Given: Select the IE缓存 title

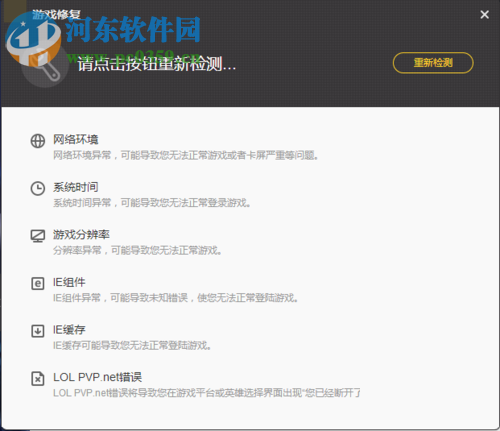Looking at the screenshot, I should coord(69,330).
